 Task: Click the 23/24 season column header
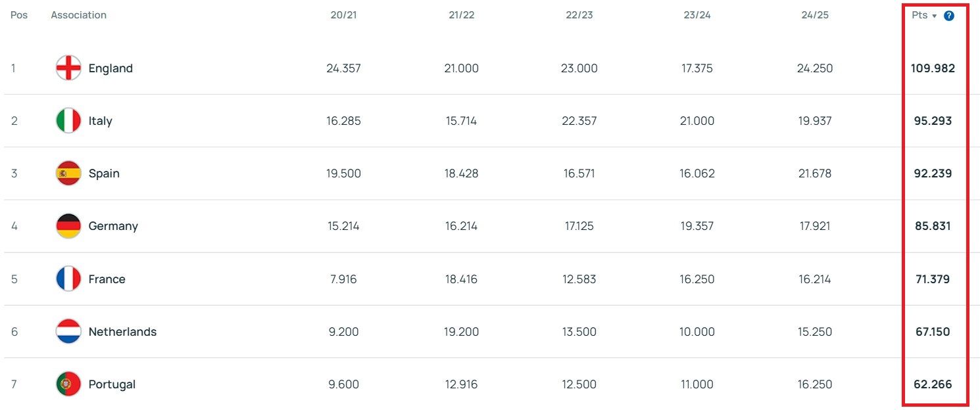pos(697,15)
